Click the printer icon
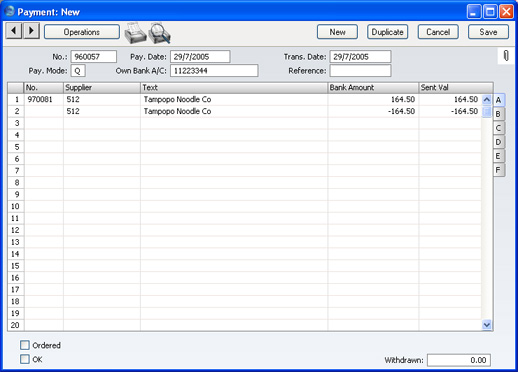Viewport: 518px width, 372px height. coord(135,33)
